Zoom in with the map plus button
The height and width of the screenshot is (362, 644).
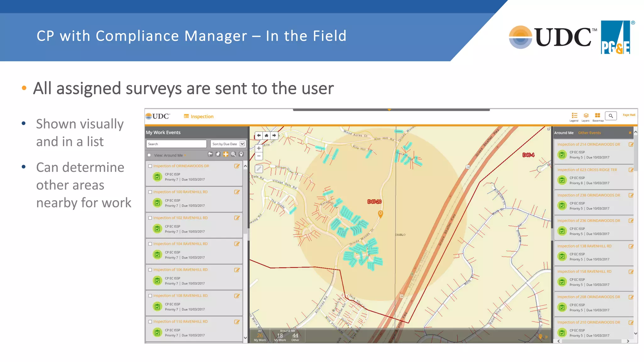point(259,148)
